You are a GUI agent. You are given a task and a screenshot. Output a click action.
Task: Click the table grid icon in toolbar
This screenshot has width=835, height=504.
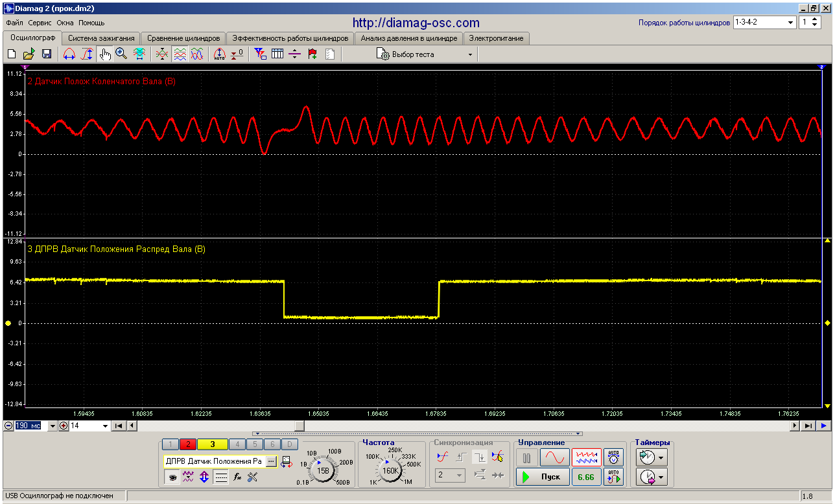pos(277,54)
